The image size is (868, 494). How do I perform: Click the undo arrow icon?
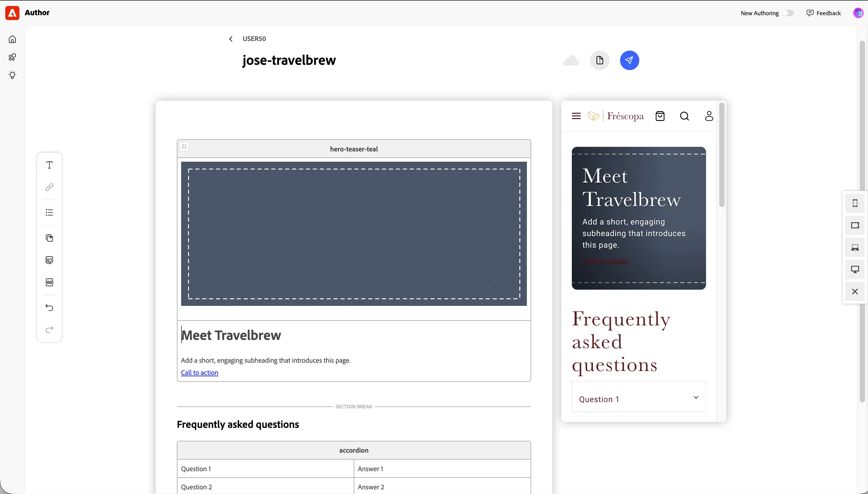tap(50, 308)
